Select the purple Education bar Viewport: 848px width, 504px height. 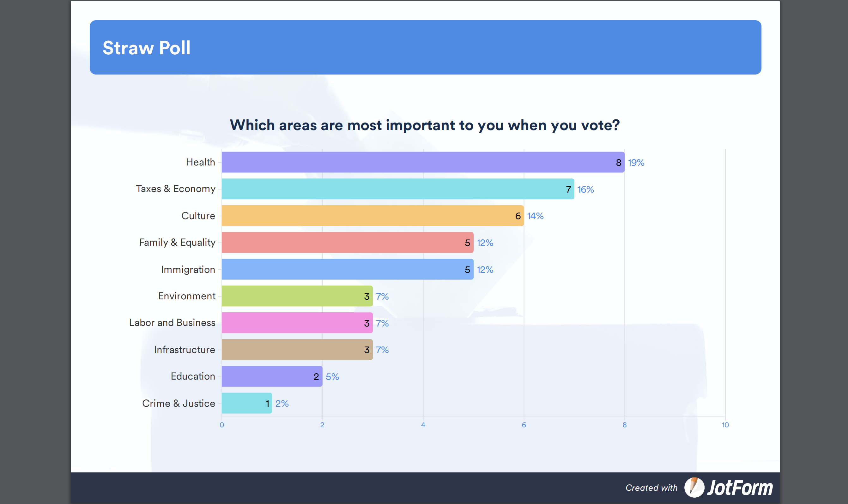pos(272,376)
